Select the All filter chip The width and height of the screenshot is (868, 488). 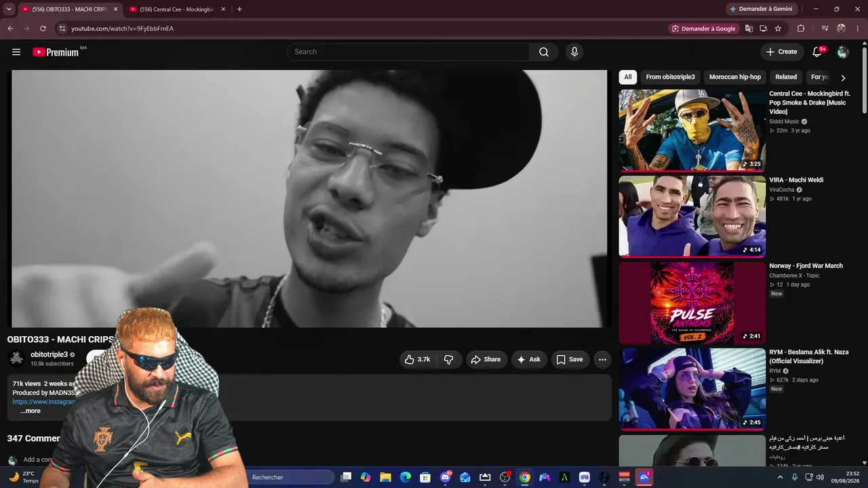point(628,77)
